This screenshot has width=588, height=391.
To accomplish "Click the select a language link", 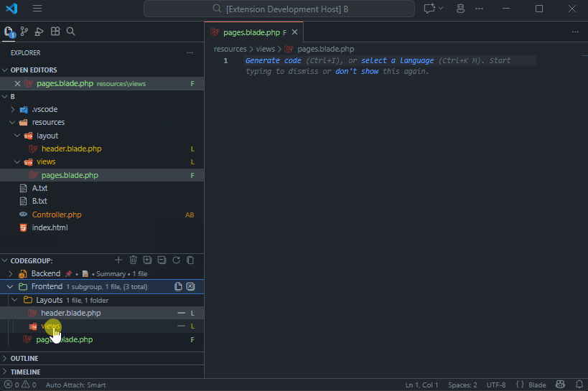I will [x=398, y=61].
